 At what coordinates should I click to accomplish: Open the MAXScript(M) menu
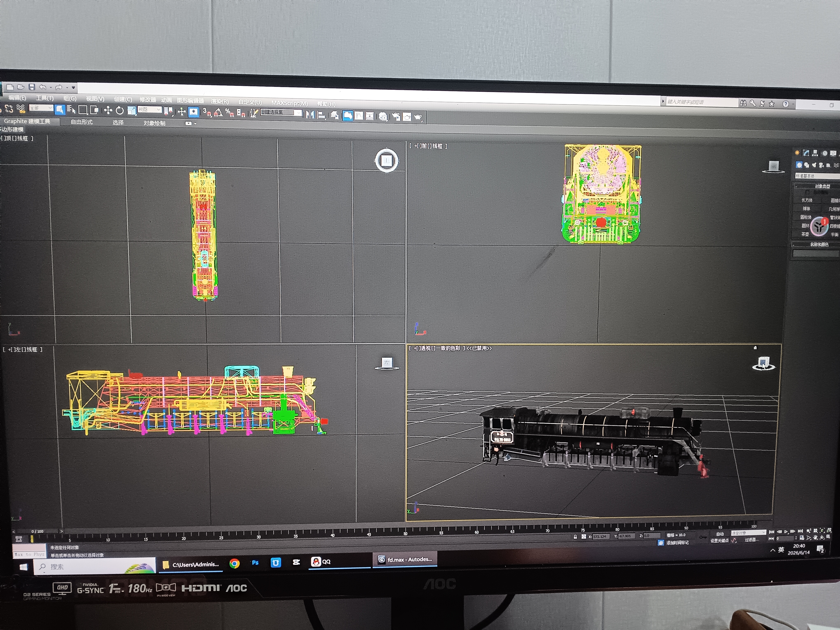point(290,103)
